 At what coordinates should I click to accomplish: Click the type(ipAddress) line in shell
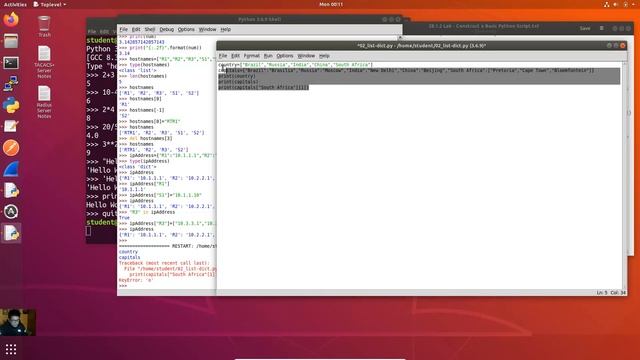(143, 161)
